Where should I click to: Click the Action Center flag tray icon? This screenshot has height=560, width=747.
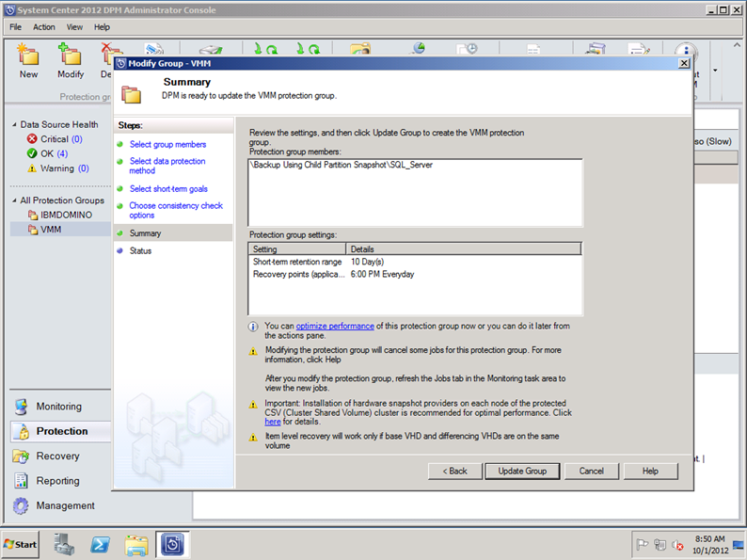[643, 544]
